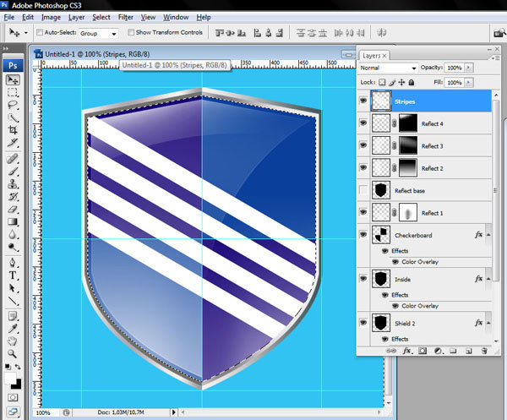Open the Opacity slider arrow
Image resolution: width=507 pixels, height=420 pixels.
pos(468,68)
